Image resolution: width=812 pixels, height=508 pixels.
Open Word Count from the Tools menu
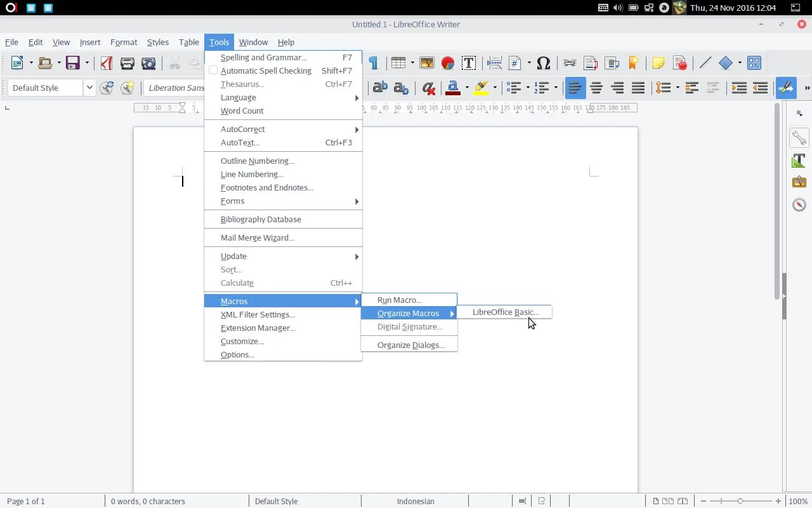coord(242,110)
